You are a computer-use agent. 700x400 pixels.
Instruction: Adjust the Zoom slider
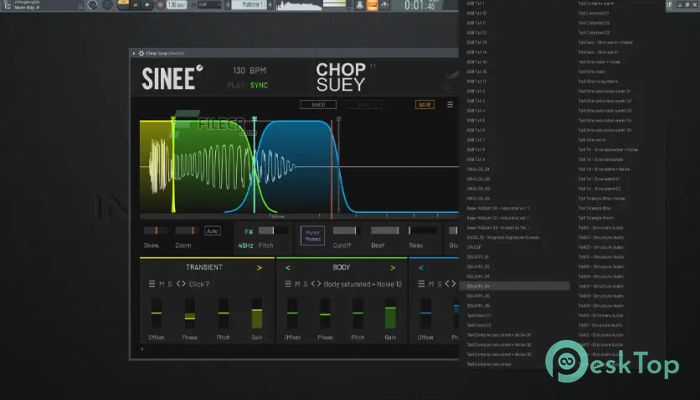coord(186,230)
